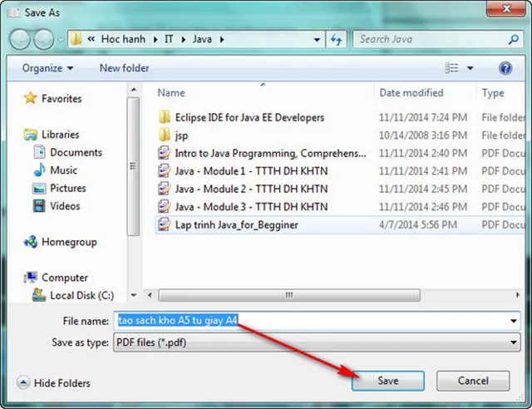Open Pictures library
532x409 pixels.
68,188
